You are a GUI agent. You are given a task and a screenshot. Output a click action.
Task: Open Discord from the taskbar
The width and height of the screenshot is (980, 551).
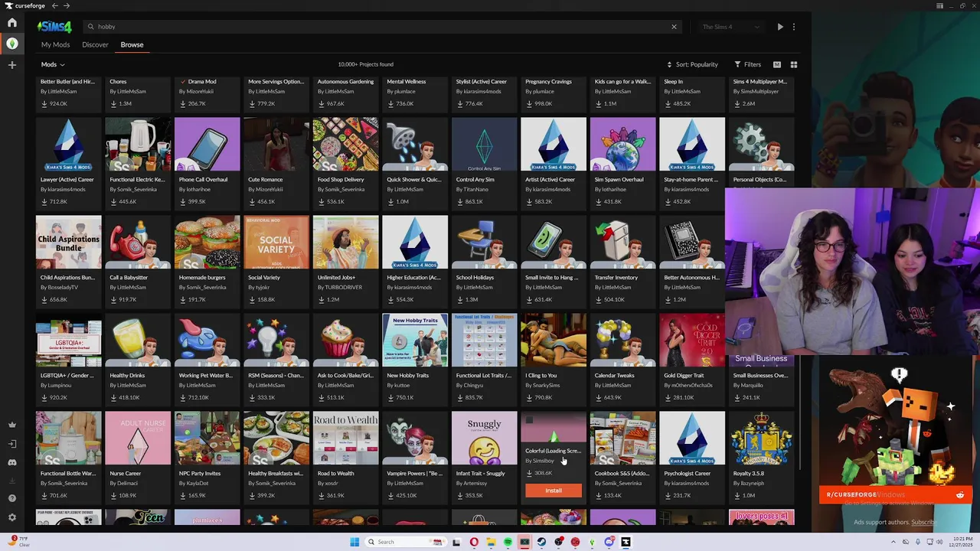coord(609,542)
